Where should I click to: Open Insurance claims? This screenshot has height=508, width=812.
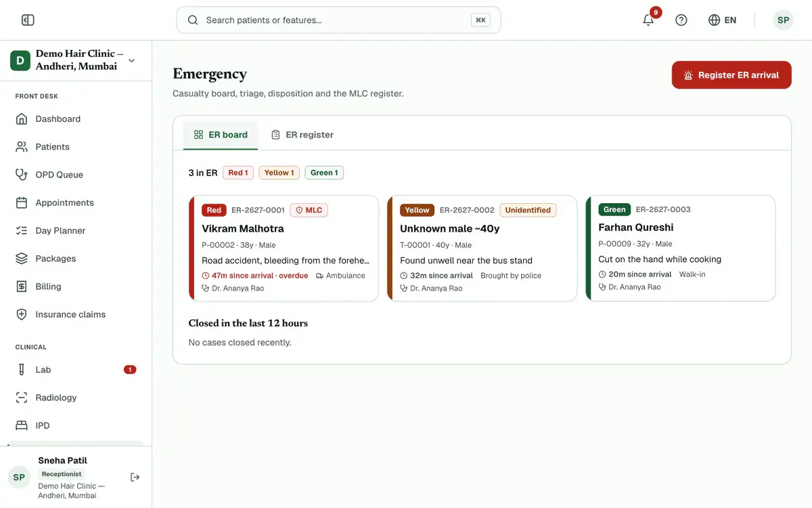point(76,314)
